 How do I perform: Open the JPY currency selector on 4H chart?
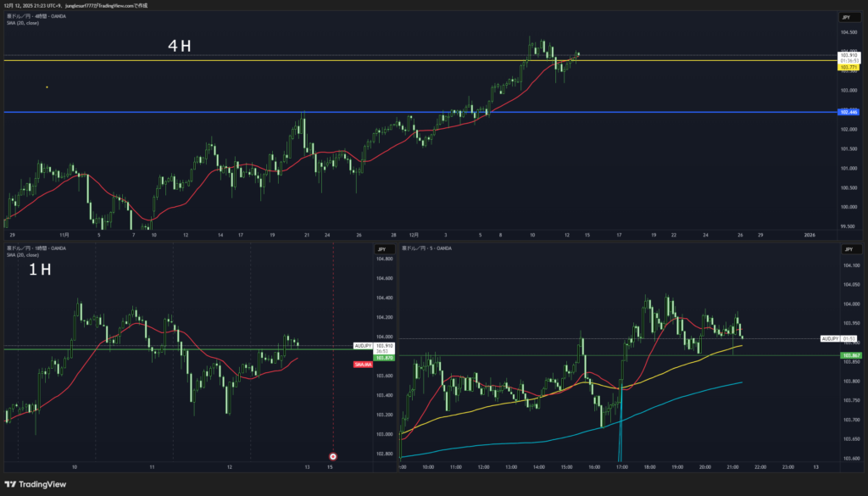click(x=845, y=17)
